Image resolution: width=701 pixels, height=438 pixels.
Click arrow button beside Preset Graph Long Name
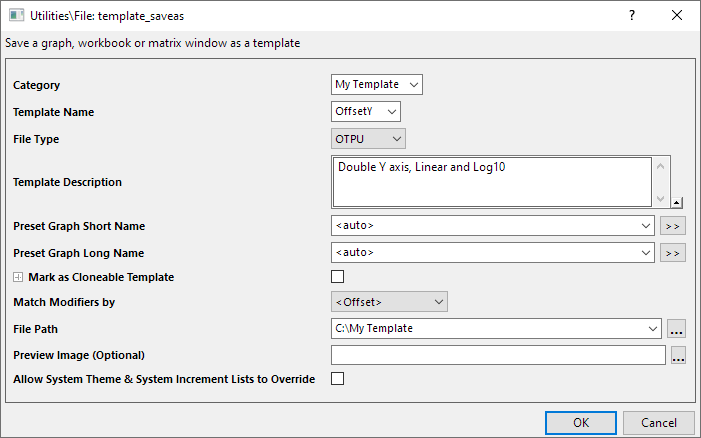click(x=673, y=253)
